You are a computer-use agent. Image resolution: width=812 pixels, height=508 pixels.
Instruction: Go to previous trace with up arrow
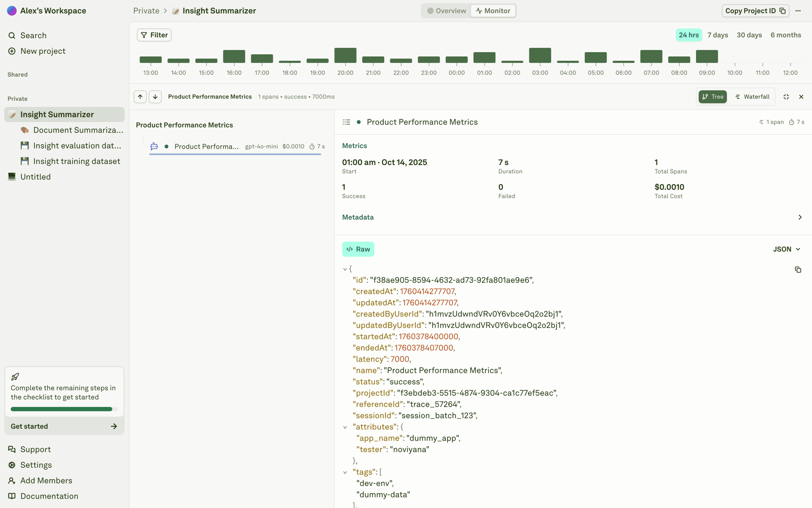[140, 97]
